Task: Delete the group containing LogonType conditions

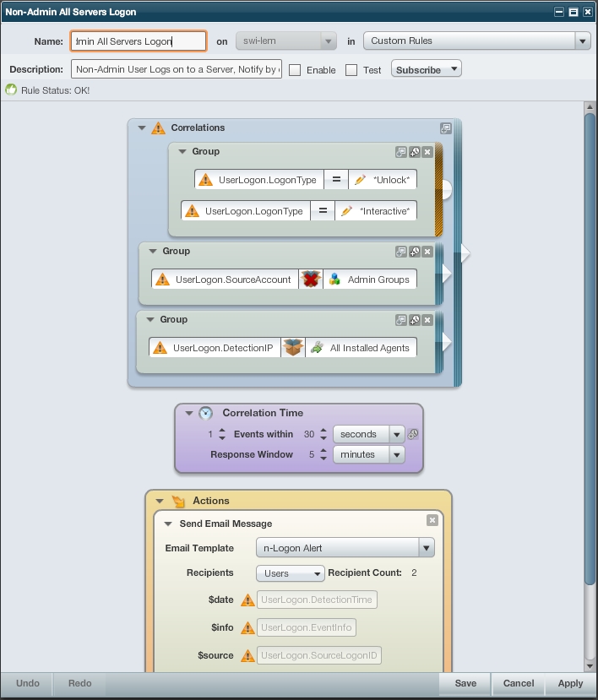Action: coord(427,152)
